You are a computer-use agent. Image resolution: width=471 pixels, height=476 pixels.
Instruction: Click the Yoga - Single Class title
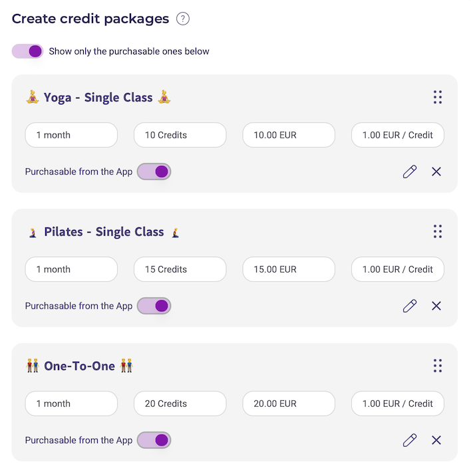98,98
